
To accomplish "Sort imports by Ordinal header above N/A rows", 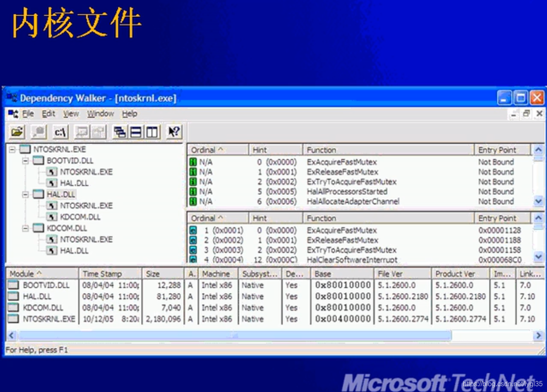I will (218, 150).
